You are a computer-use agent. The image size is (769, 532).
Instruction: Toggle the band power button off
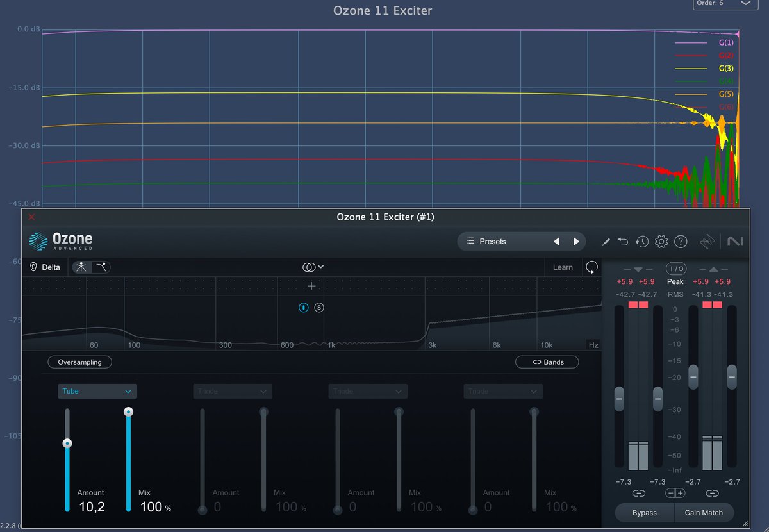(x=302, y=308)
